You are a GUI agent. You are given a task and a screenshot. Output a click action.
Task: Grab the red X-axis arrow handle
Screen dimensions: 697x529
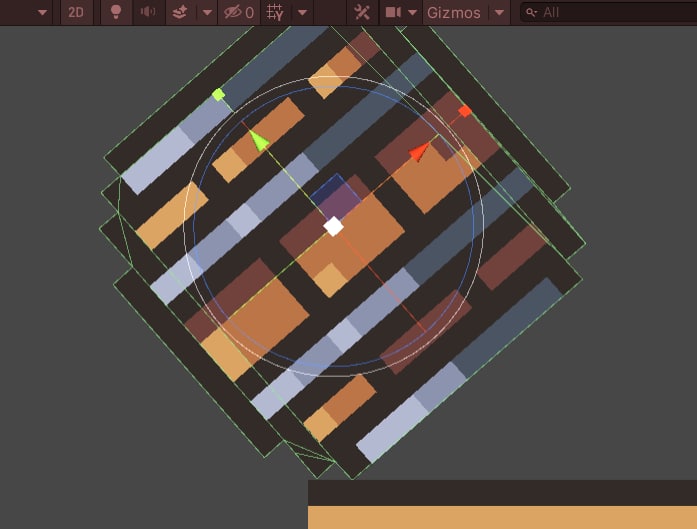pyautogui.click(x=419, y=152)
